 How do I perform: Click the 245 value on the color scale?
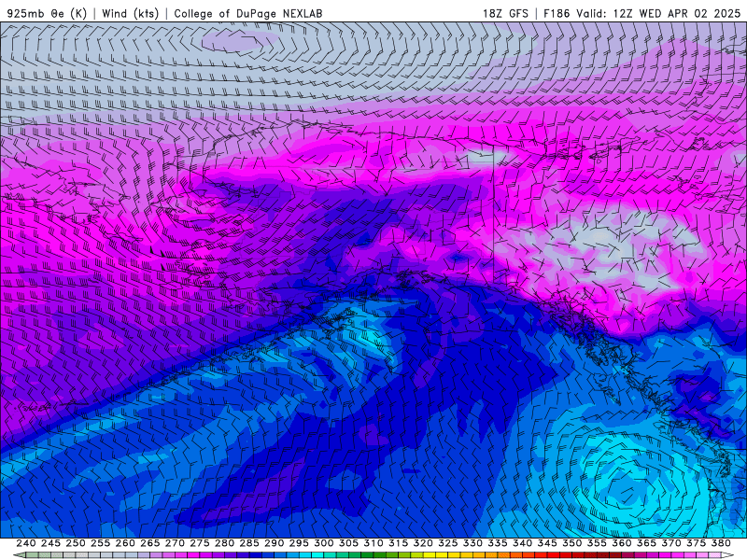tap(50, 543)
